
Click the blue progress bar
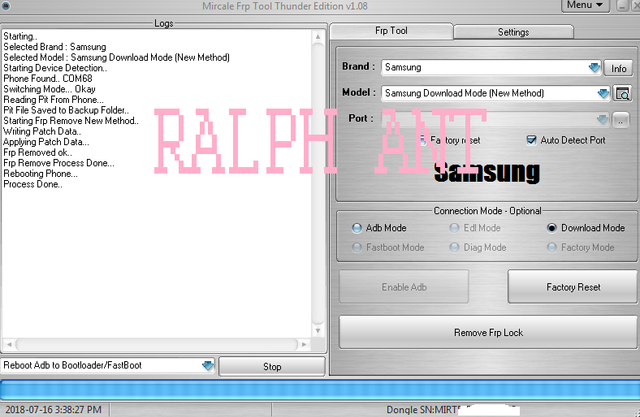tap(320, 390)
